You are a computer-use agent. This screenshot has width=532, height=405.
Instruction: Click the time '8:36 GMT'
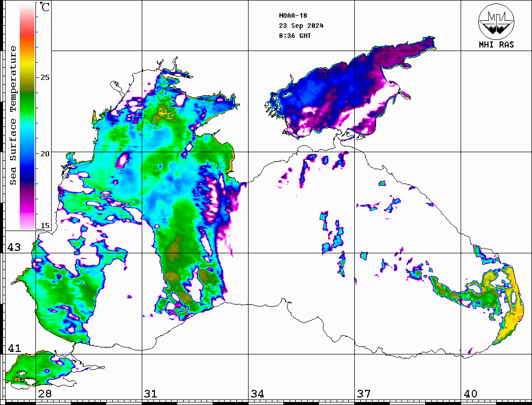click(x=295, y=36)
